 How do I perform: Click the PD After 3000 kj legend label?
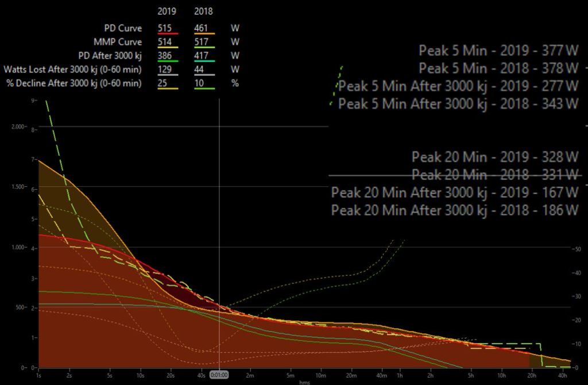pos(109,55)
